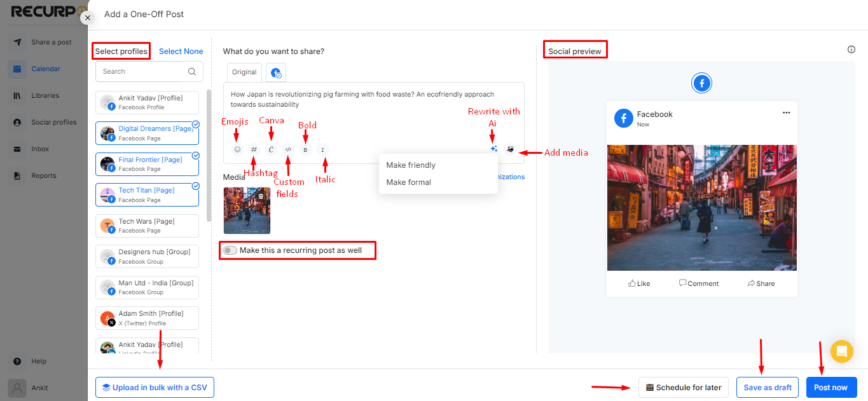The height and width of the screenshot is (401, 868).
Task: Insert custom fields with the code icon
Action: pos(288,149)
